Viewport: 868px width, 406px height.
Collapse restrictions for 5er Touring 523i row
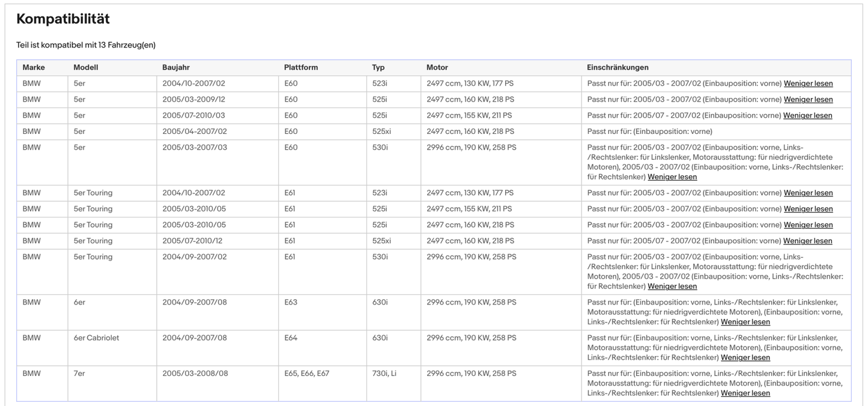point(808,193)
